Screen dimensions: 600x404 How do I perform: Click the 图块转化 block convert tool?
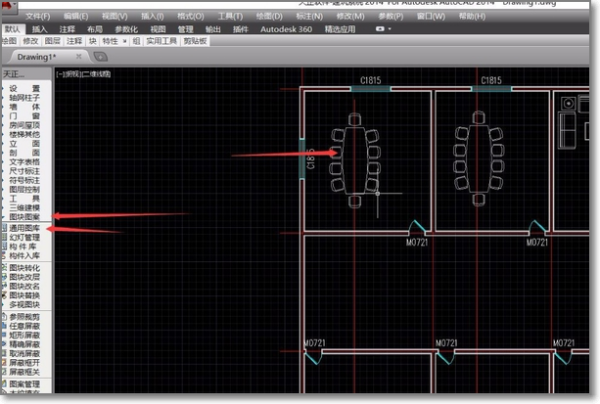click(24, 268)
